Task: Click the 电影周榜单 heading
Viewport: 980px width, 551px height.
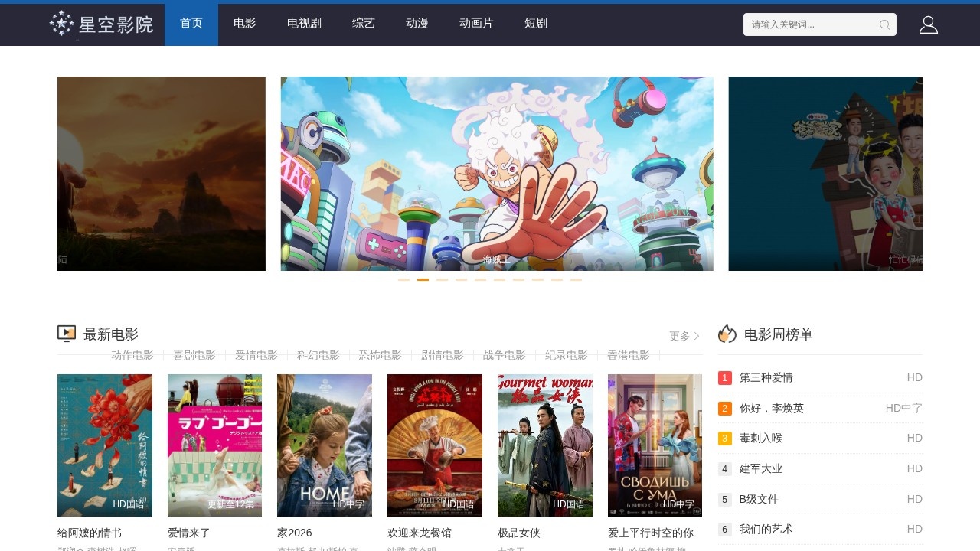Action: tap(779, 334)
